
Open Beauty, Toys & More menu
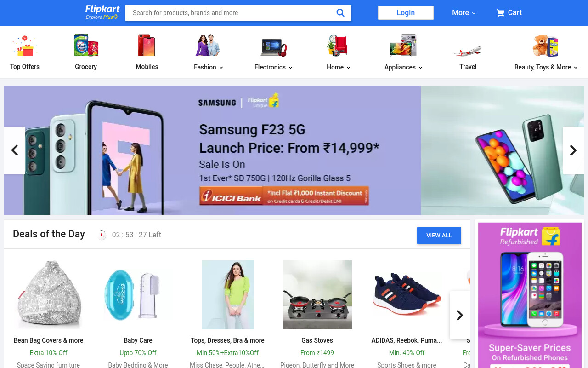click(x=546, y=67)
